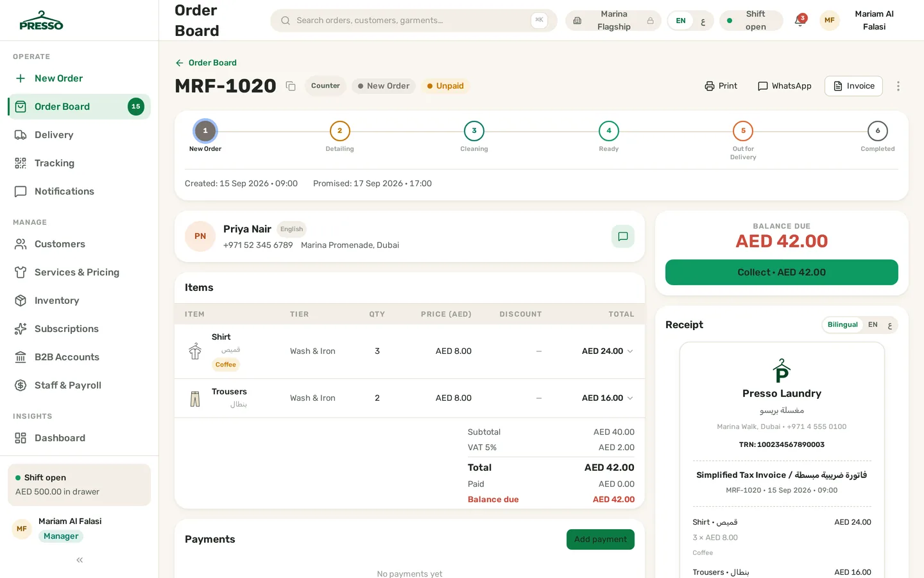The image size is (924, 578).
Task: Start a New Order from sidebar
Action: pyautogui.click(x=79, y=78)
